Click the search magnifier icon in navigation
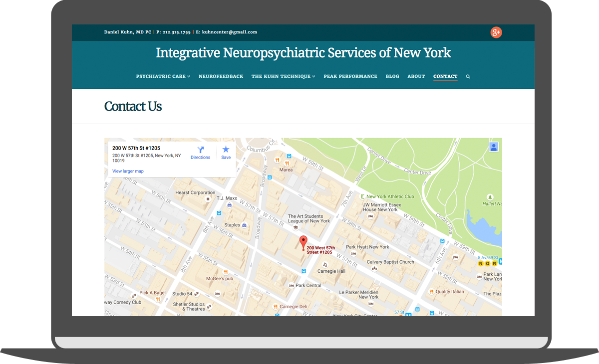Screen dimensions: 599x364 click(468, 77)
